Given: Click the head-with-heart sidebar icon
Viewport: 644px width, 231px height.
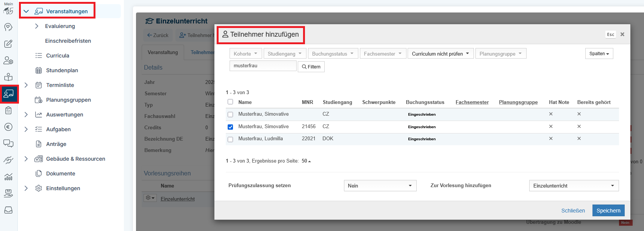Looking at the screenshot, I should (8, 27).
